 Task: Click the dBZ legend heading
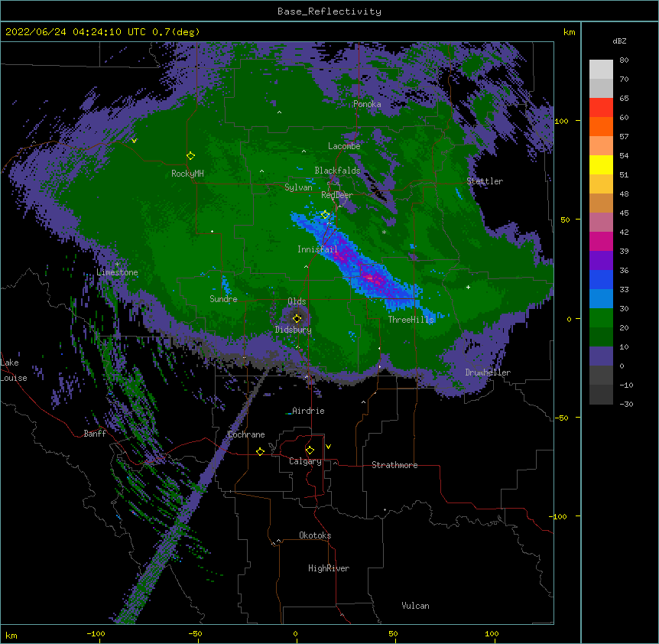(x=619, y=41)
